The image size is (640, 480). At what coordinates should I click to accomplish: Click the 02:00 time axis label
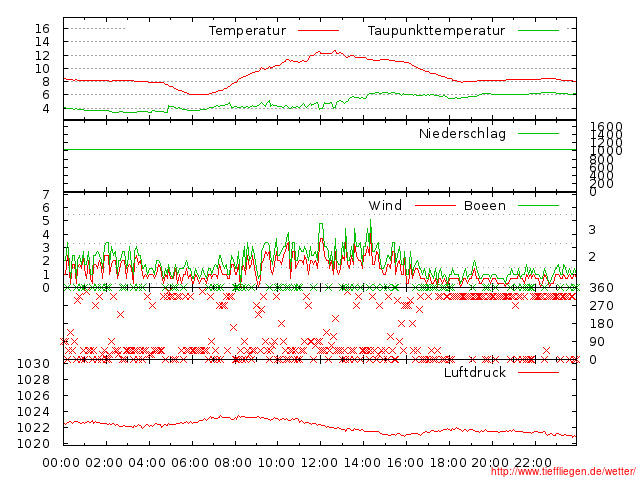[104, 463]
